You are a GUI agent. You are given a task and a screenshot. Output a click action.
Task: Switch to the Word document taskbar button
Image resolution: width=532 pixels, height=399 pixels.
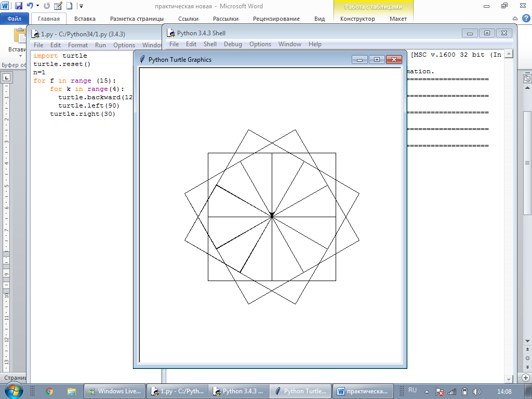tap(363, 391)
